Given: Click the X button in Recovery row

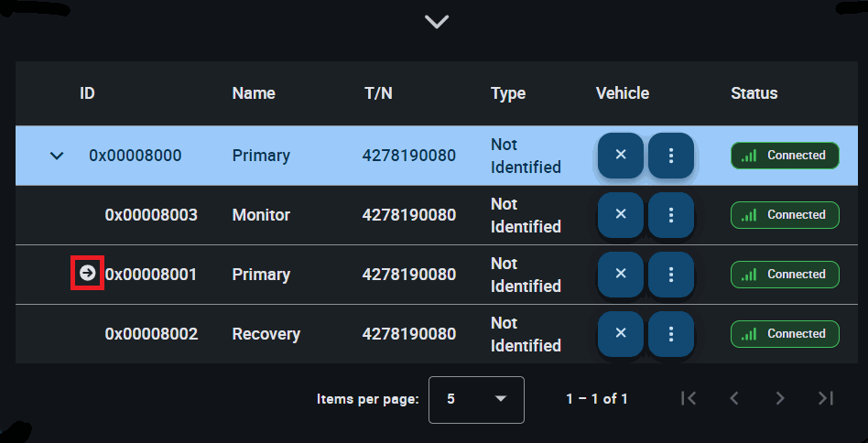Looking at the screenshot, I should (x=621, y=334).
